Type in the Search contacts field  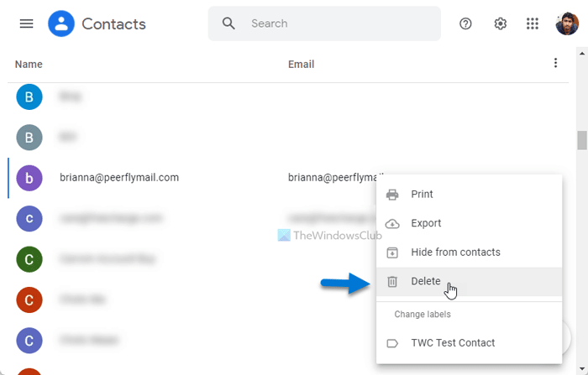[336, 23]
